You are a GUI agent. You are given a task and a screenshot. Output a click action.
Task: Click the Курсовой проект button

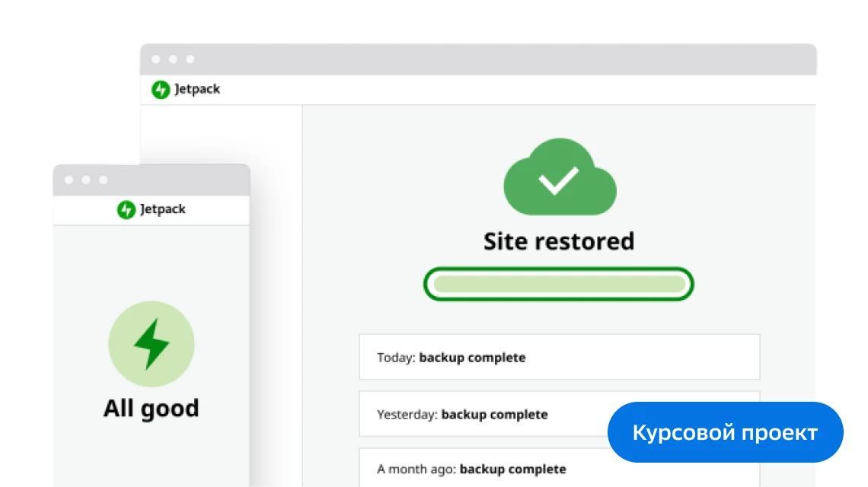click(x=725, y=432)
